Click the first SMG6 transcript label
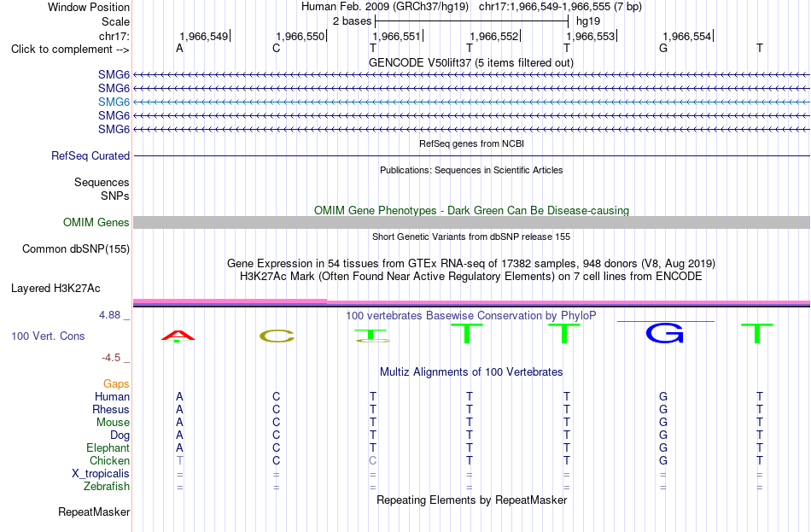This screenshot has height=532, width=811. (x=114, y=75)
